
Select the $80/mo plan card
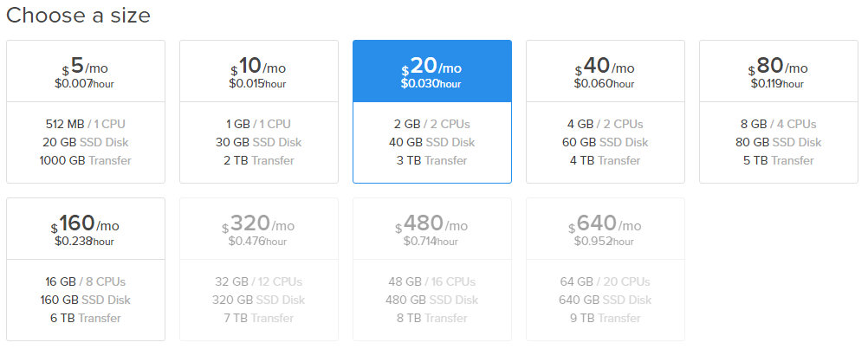[779, 111]
